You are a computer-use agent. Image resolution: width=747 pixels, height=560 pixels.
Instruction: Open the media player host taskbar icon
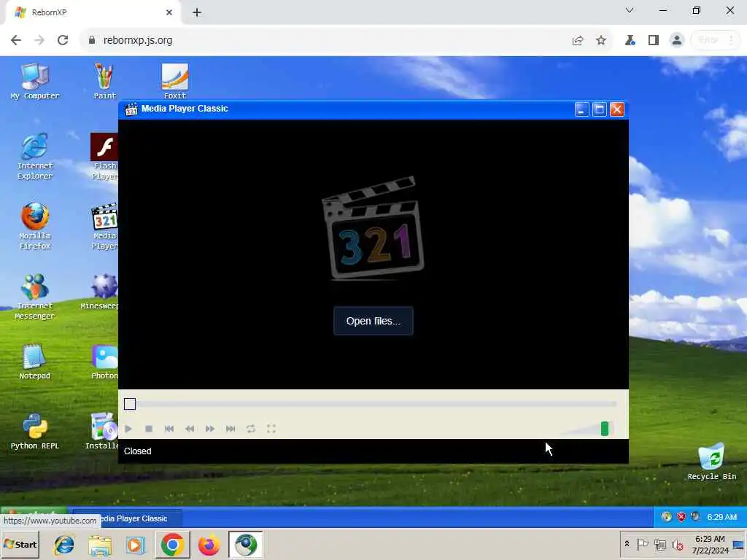[x=135, y=545]
